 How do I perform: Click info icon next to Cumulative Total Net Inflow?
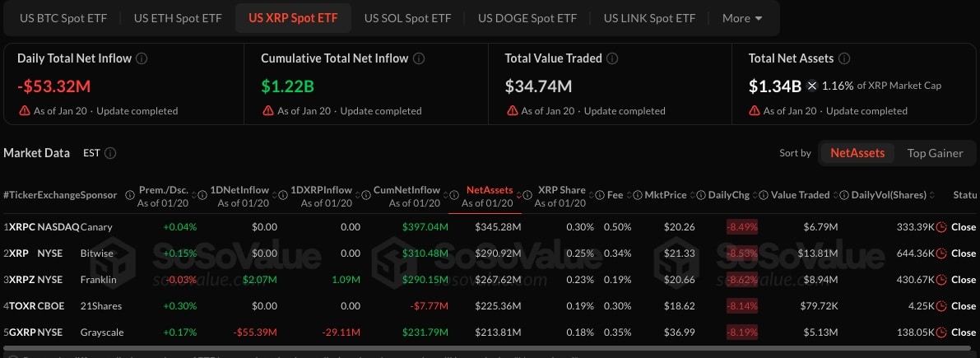click(x=419, y=59)
